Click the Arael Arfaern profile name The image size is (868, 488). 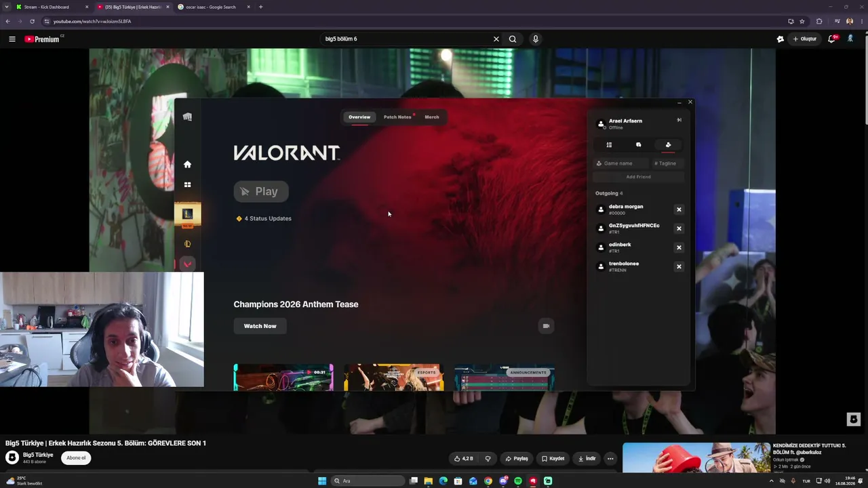[625, 121]
